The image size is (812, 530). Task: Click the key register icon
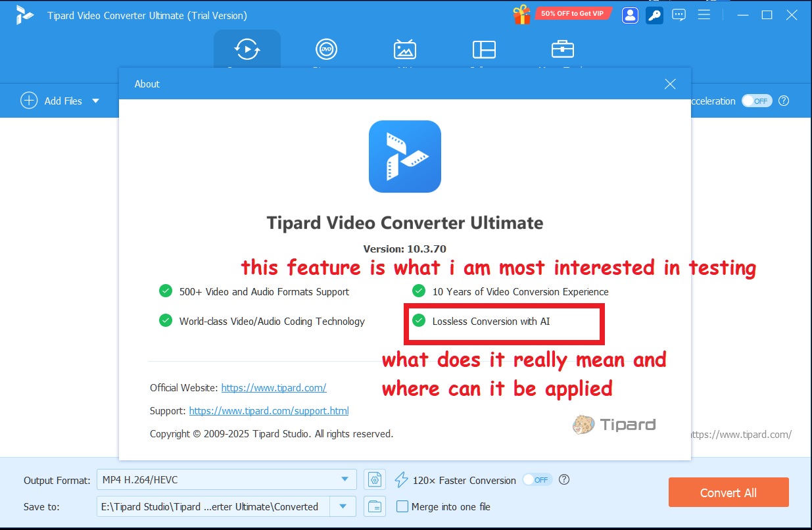point(654,15)
